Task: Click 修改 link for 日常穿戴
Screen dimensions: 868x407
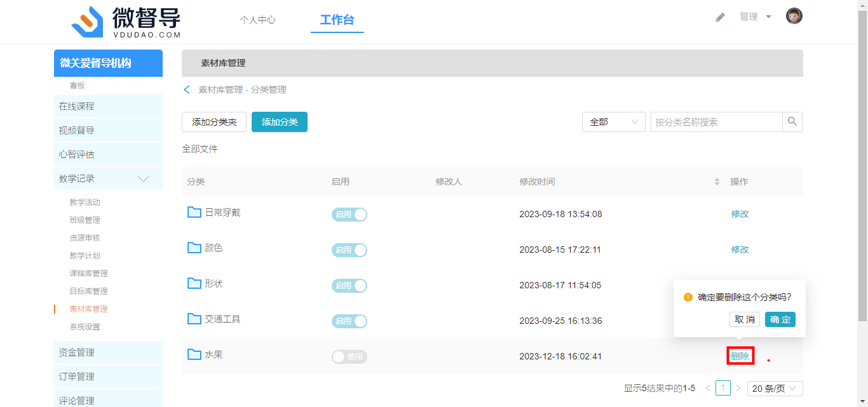Action: (x=740, y=214)
